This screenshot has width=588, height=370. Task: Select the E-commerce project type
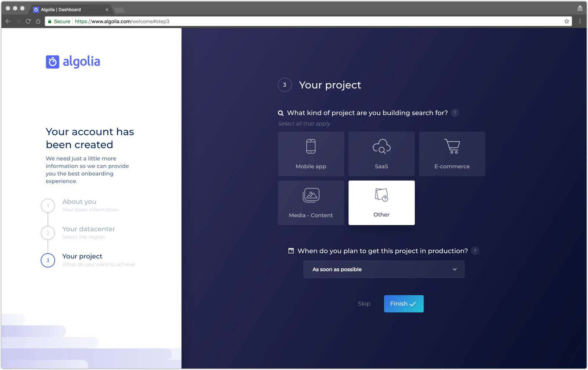point(452,154)
